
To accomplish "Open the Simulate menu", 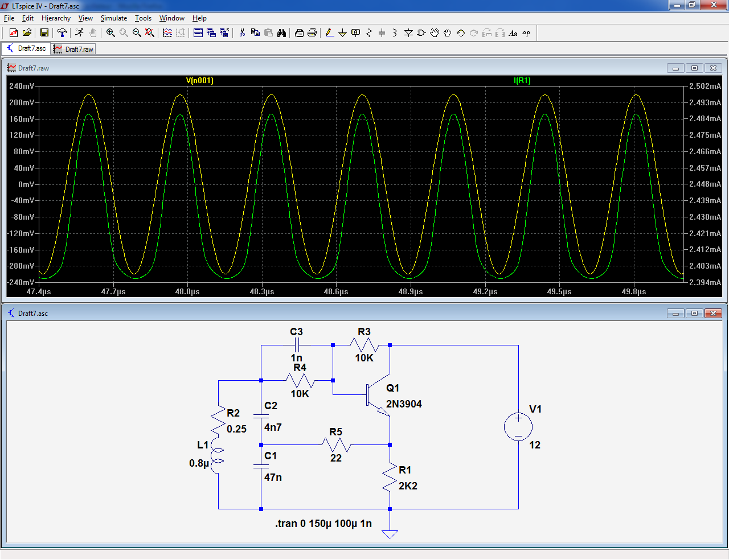I will [113, 18].
